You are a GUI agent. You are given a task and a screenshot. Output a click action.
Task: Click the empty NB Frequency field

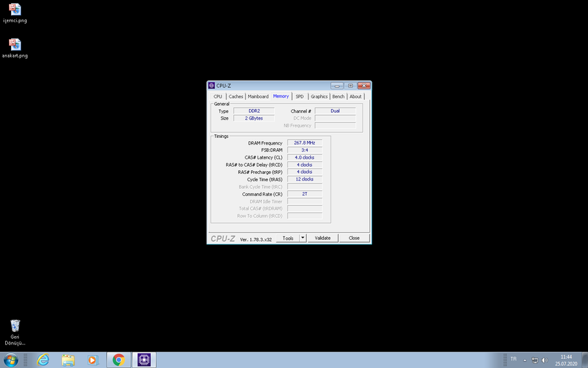click(335, 125)
